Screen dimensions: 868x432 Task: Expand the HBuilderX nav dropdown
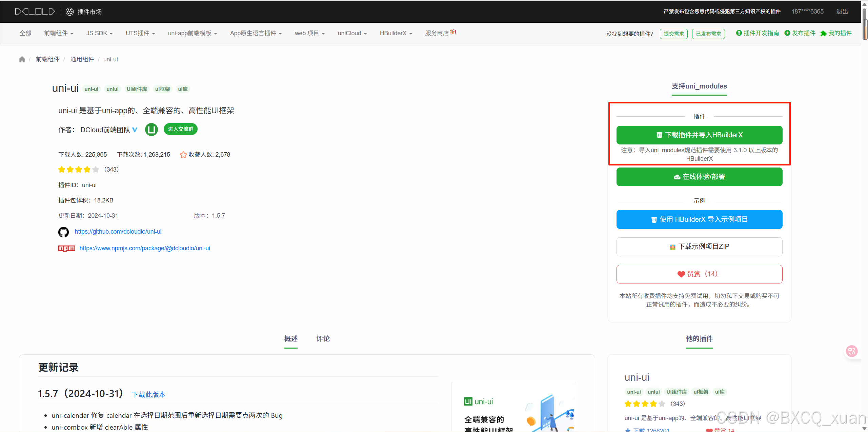coord(396,33)
